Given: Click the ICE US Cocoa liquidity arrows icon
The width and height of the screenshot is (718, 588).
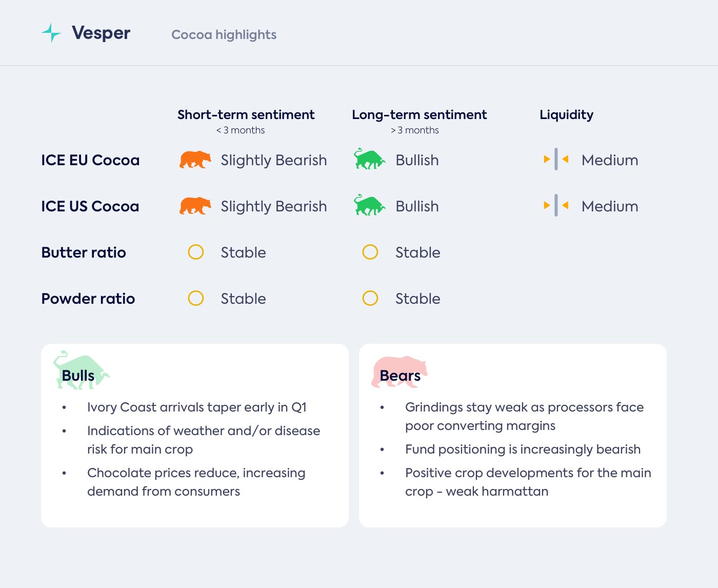Looking at the screenshot, I should click(556, 206).
